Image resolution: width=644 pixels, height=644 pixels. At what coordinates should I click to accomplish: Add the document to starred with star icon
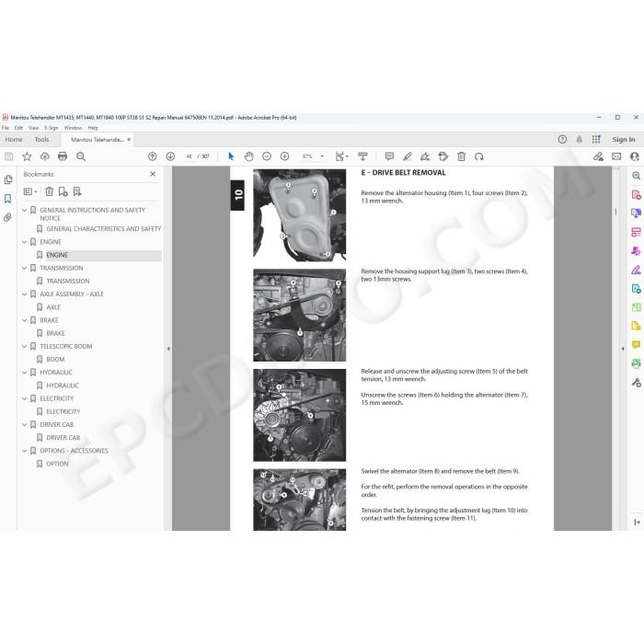(27, 156)
